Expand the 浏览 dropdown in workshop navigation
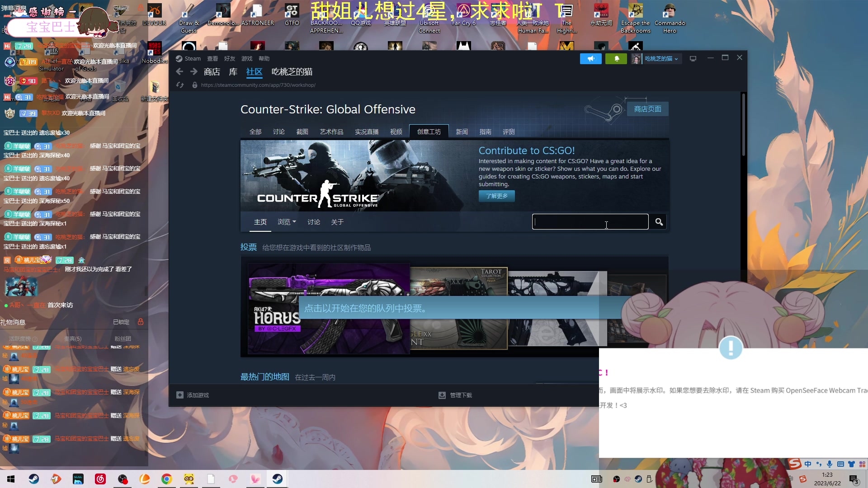868x488 pixels. (287, 222)
